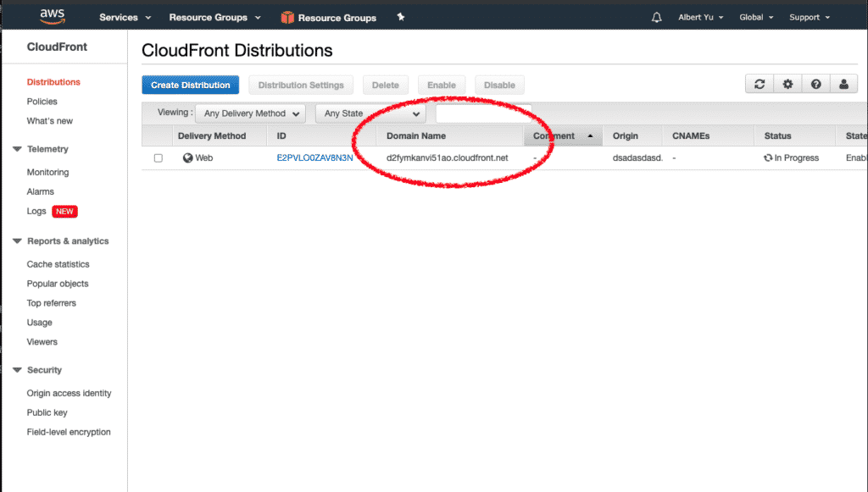Open the Global region dropdown
Viewport: 868px width, 492px height.
pyautogui.click(x=756, y=17)
